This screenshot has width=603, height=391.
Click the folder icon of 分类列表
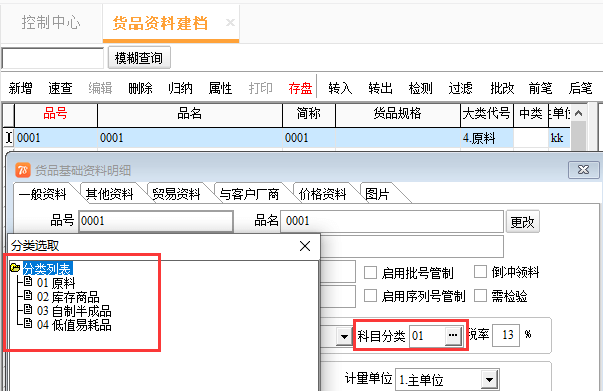tap(15, 268)
